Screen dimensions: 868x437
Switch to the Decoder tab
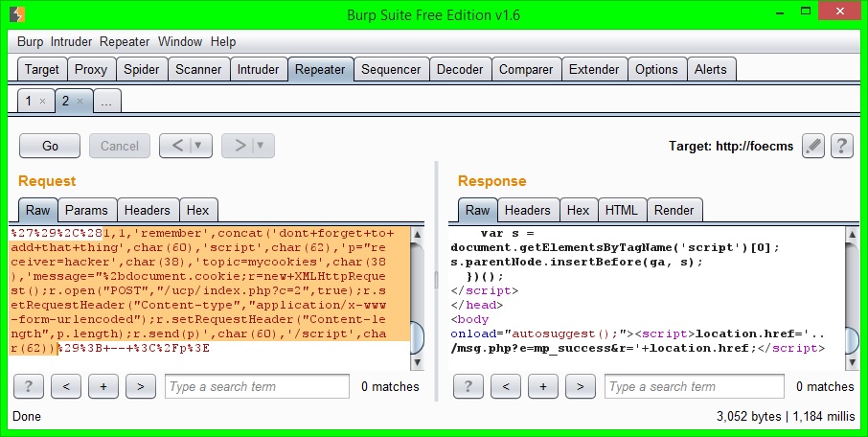[x=460, y=69]
